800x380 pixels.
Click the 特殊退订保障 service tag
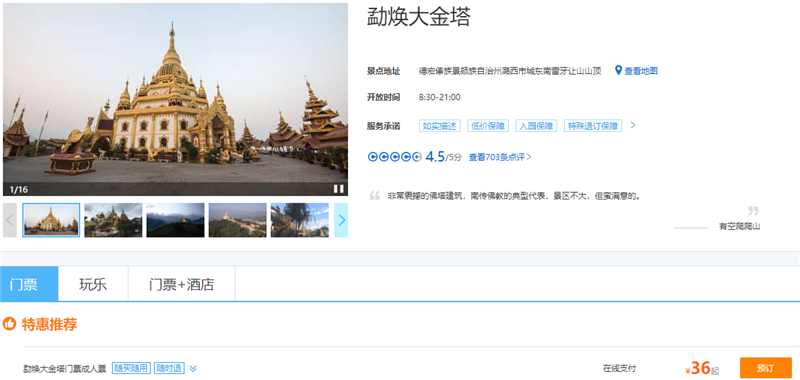pos(593,125)
